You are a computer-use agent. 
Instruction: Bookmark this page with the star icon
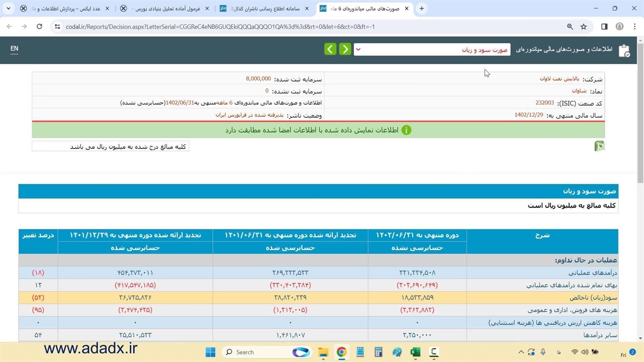click(x=584, y=27)
